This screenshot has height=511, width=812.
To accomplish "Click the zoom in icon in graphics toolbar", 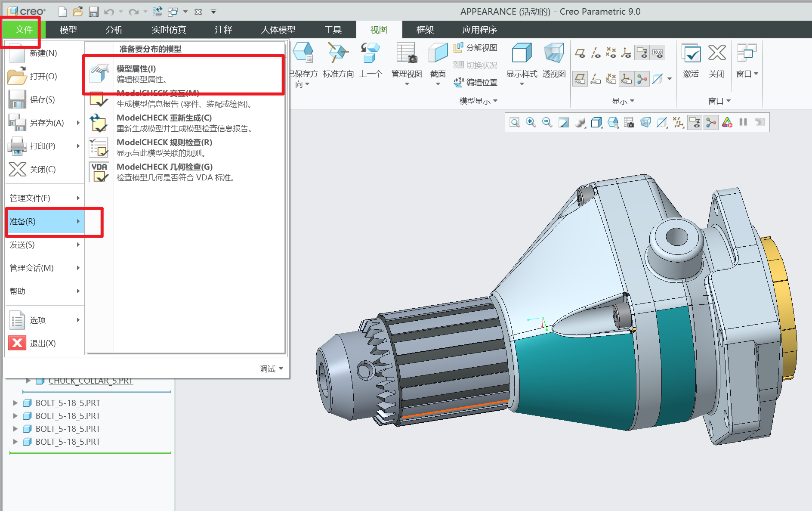I will point(531,123).
